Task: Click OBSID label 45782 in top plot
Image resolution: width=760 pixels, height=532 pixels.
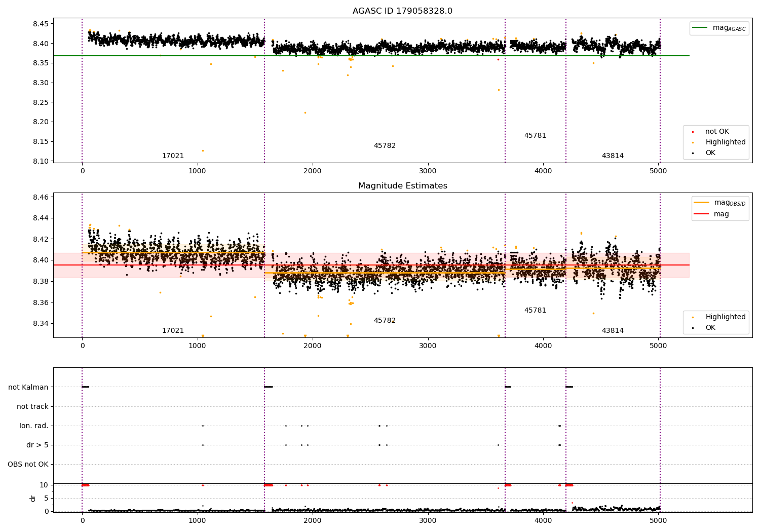Action: 385,146
